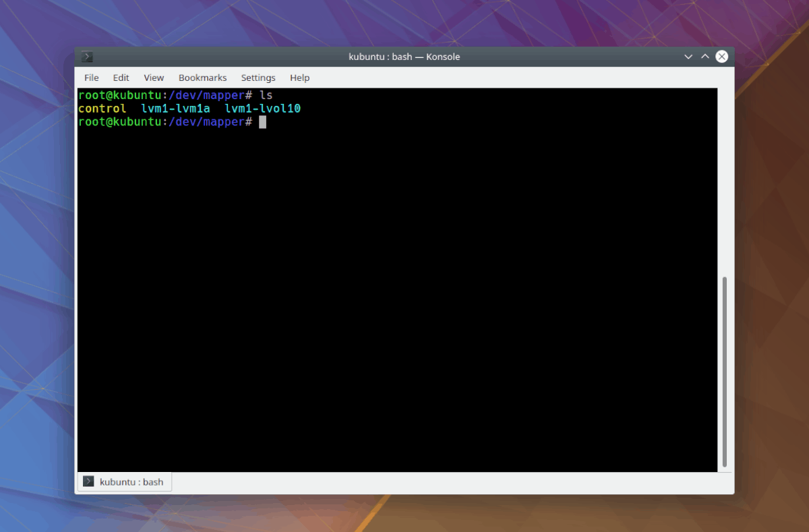The height and width of the screenshot is (532, 809).
Task: Close the Konsole window
Action: (721, 57)
